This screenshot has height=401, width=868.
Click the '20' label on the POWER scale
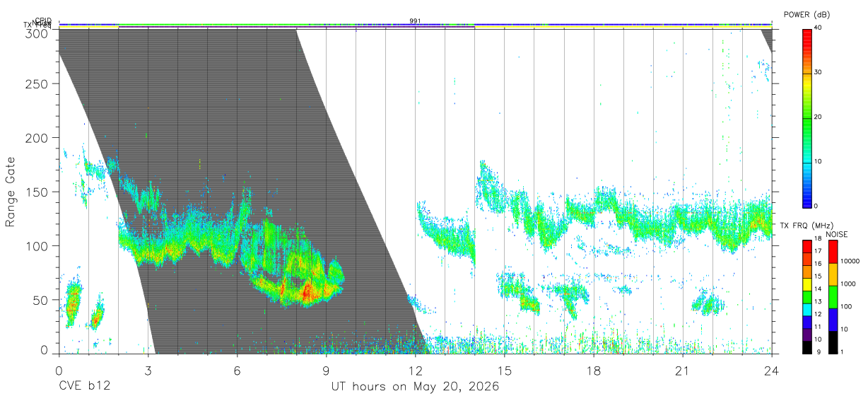pos(819,117)
